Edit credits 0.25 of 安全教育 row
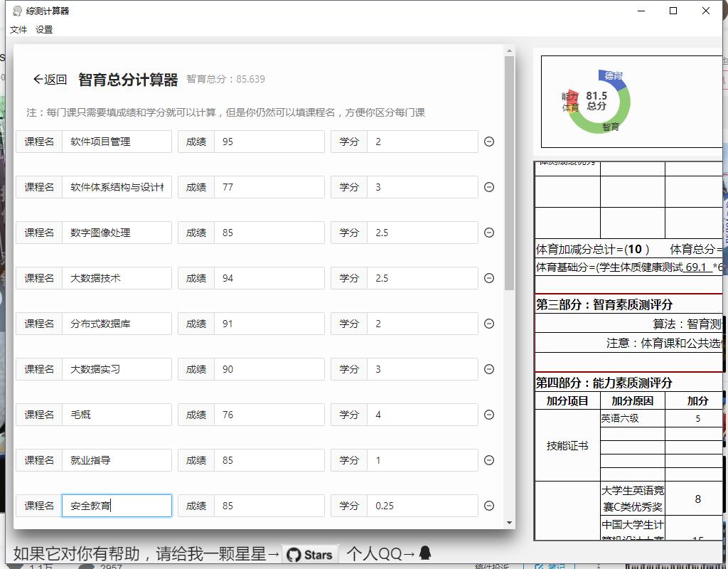The height and width of the screenshot is (569, 728). [422, 506]
